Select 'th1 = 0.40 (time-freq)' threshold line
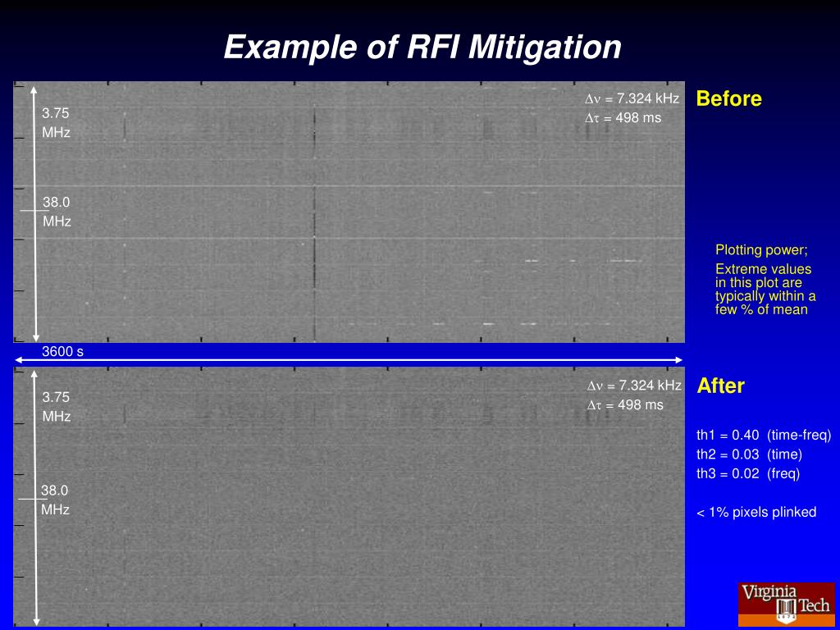840x630 pixels. click(764, 436)
